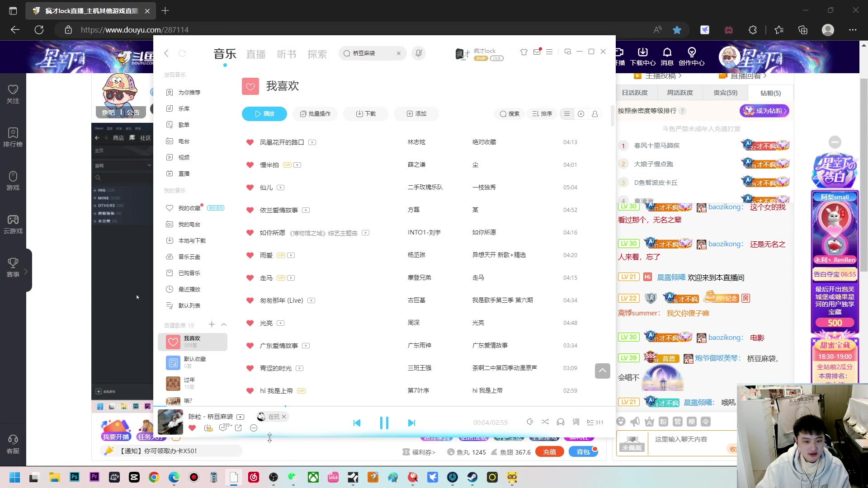868x488 pixels.
Task: Open more options for the playing song
Action: point(254,428)
